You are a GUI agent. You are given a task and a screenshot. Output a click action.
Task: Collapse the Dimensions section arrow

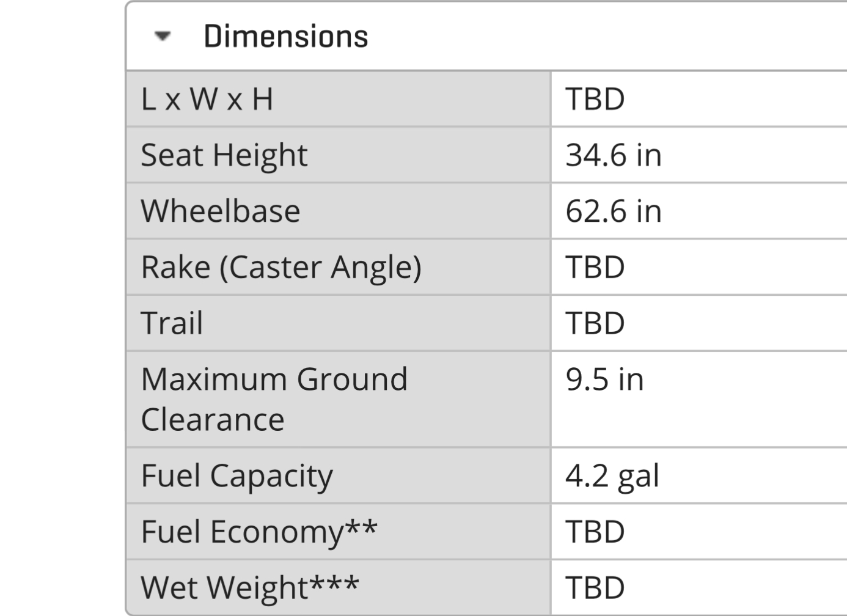[162, 36]
